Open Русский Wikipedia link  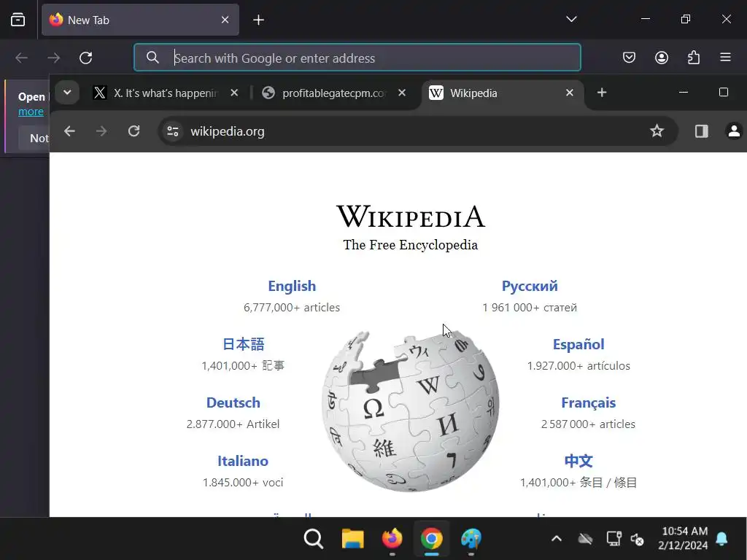tap(530, 286)
